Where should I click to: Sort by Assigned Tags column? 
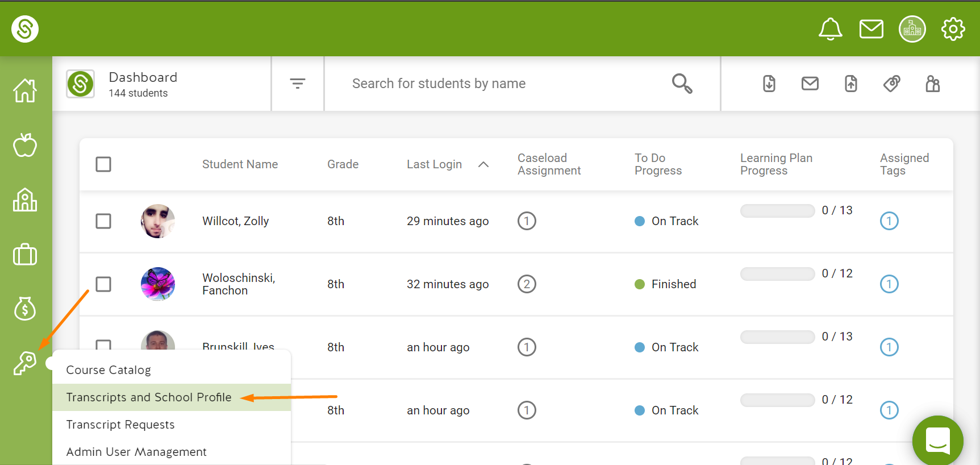coord(904,164)
